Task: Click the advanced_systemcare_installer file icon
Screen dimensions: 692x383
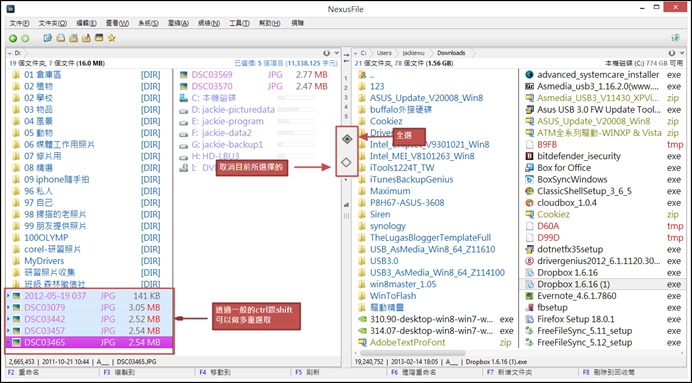Action: point(530,75)
